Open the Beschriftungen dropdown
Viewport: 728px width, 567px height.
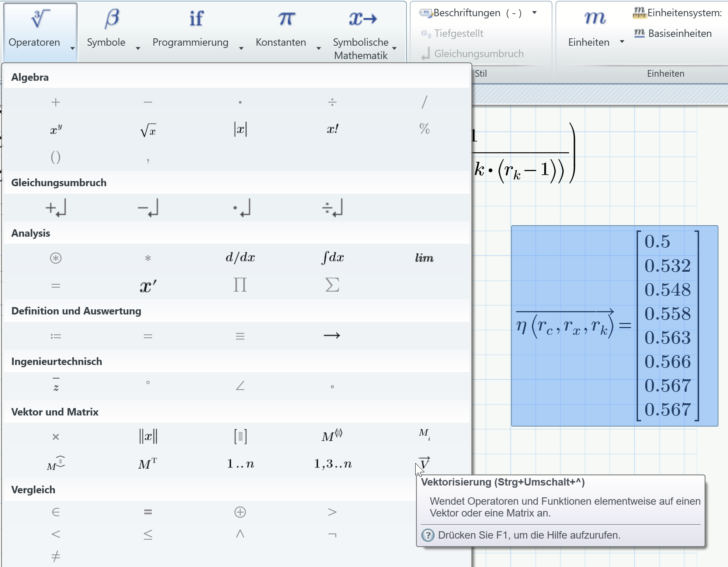coord(534,13)
